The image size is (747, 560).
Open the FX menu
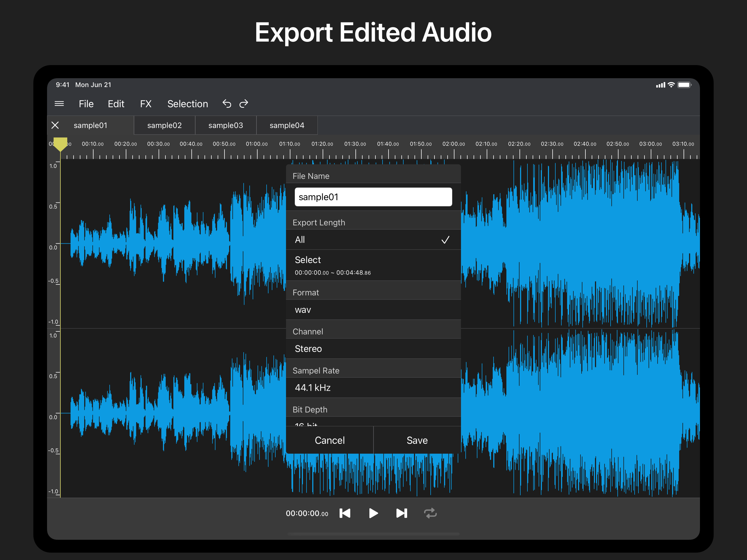(145, 104)
